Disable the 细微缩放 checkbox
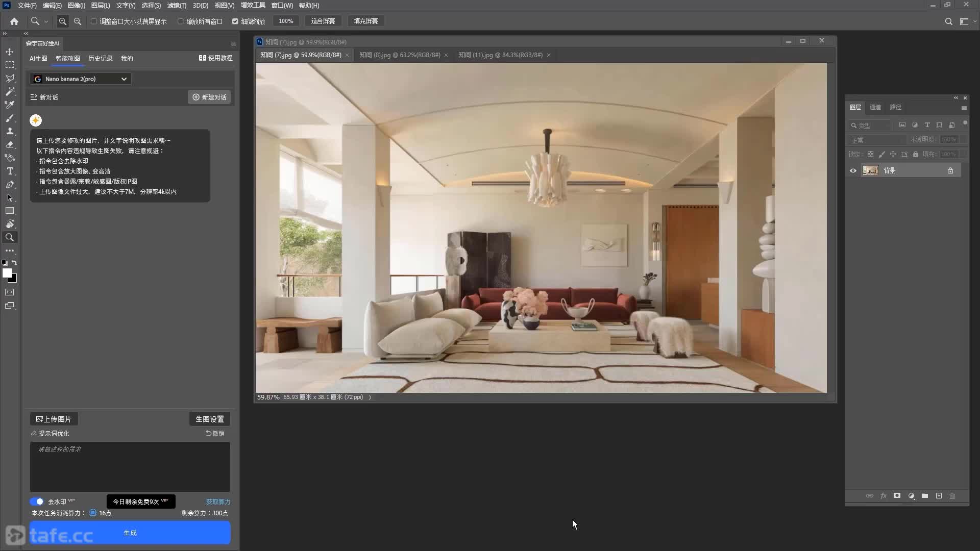 (x=235, y=21)
